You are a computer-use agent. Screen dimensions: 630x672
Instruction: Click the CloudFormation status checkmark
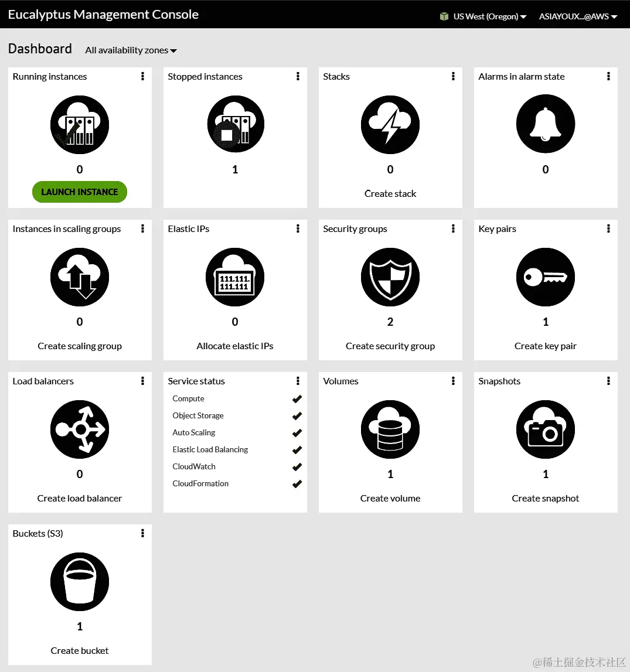[x=297, y=484]
